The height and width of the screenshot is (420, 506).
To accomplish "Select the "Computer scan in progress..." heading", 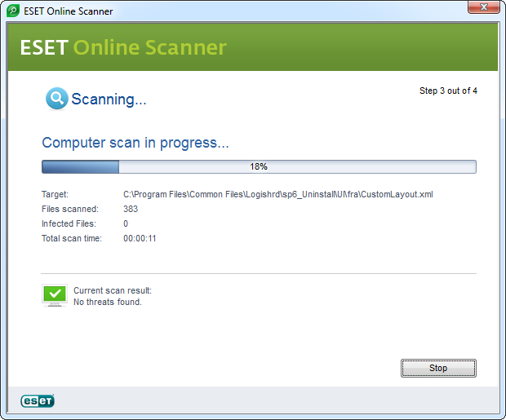I will click(x=135, y=143).
